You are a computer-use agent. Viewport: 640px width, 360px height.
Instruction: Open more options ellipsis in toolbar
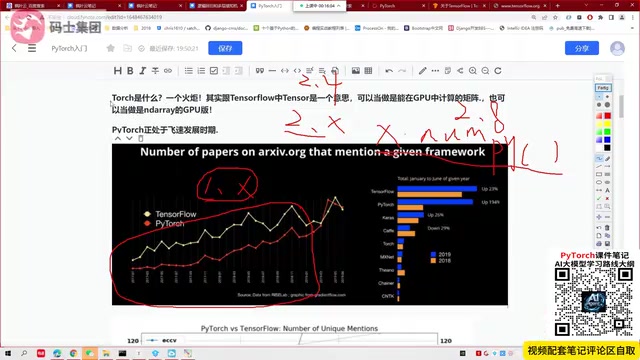pos(435,71)
